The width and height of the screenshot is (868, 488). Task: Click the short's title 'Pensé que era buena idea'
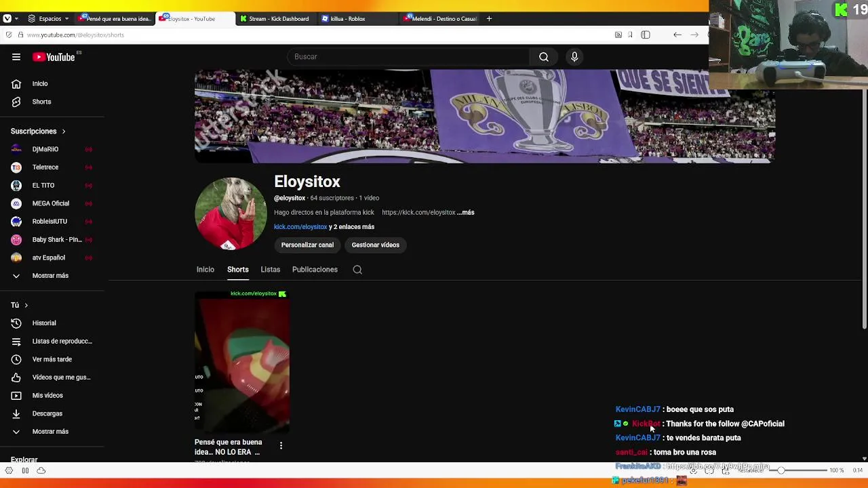[228, 447]
